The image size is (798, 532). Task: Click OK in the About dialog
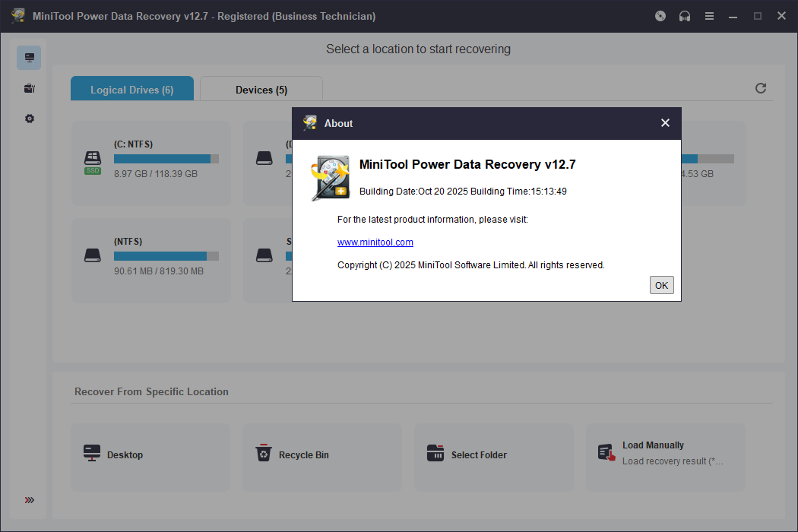click(661, 285)
